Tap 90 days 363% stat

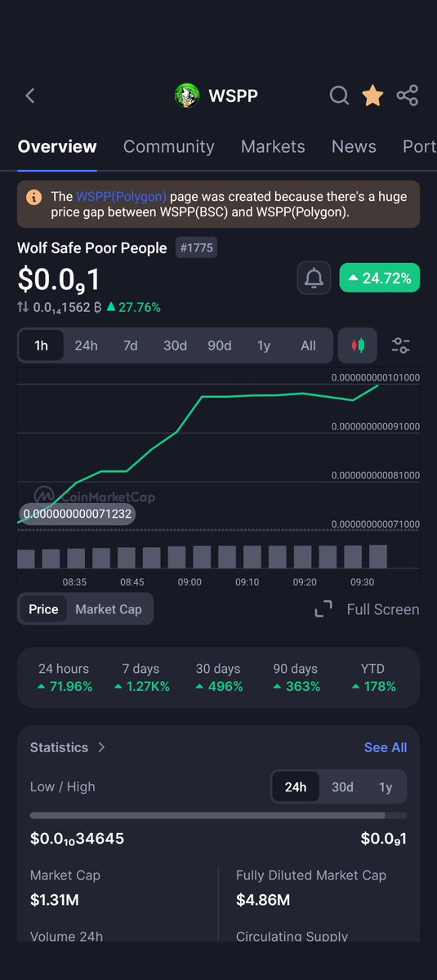[295, 678]
